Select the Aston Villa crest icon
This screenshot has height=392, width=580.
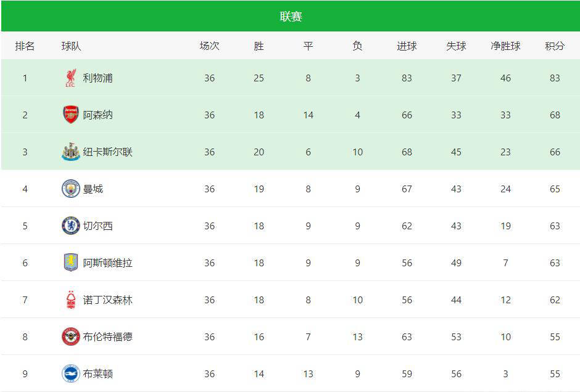coord(71,263)
